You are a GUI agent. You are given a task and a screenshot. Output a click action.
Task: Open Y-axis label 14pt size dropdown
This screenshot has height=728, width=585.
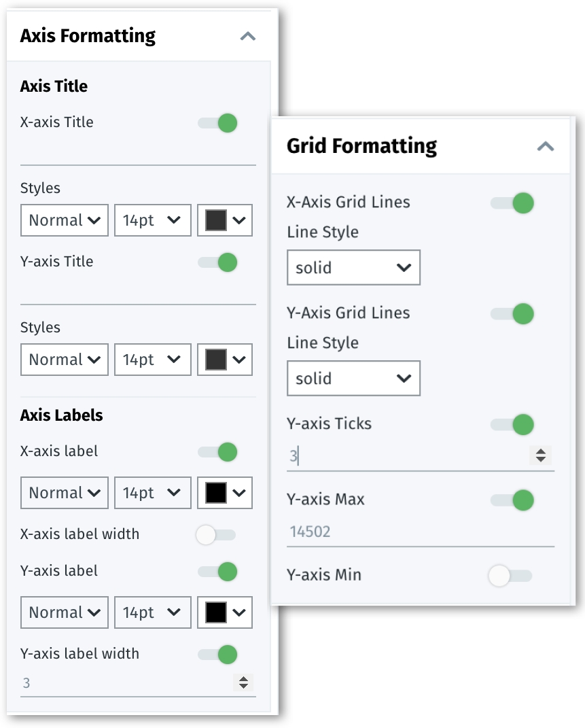coord(152,612)
